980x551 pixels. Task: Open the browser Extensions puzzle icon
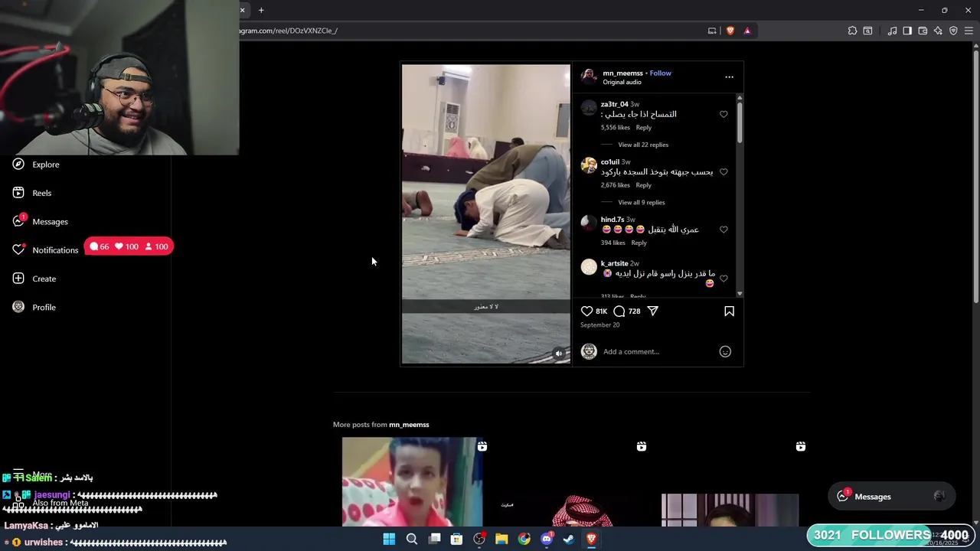click(x=852, y=31)
